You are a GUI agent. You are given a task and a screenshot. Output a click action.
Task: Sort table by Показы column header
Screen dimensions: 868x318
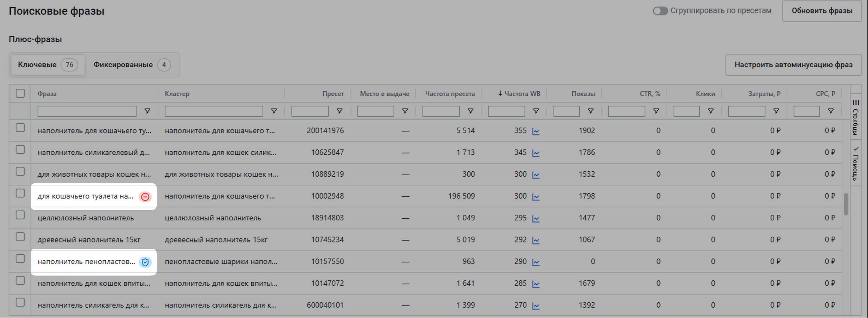583,94
